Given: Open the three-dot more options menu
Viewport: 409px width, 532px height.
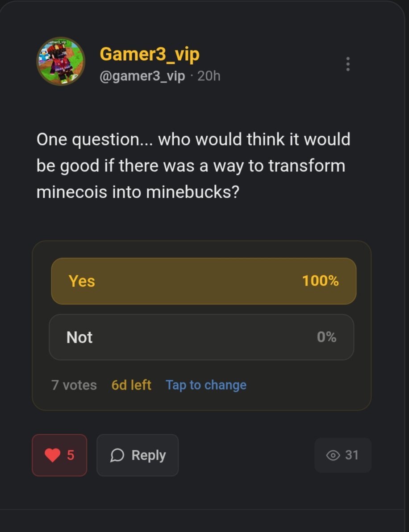Looking at the screenshot, I should tap(348, 64).
